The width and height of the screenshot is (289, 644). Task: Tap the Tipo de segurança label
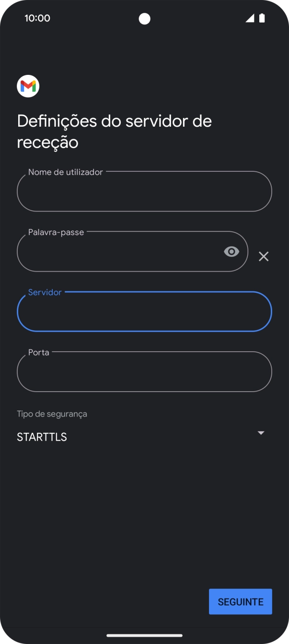52,414
